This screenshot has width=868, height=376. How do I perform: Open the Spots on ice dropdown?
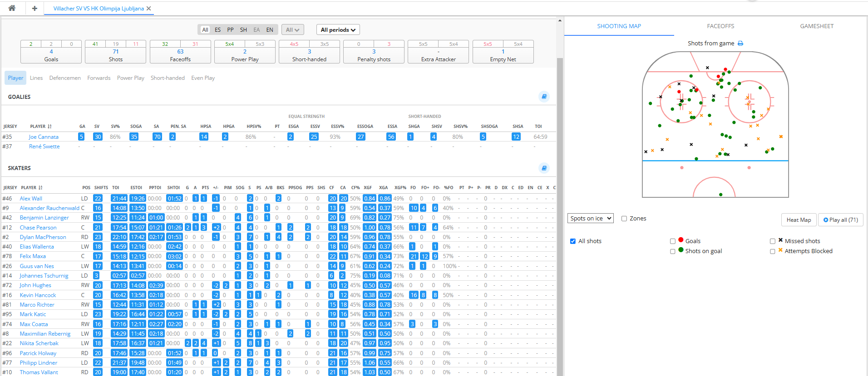click(591, 219)
